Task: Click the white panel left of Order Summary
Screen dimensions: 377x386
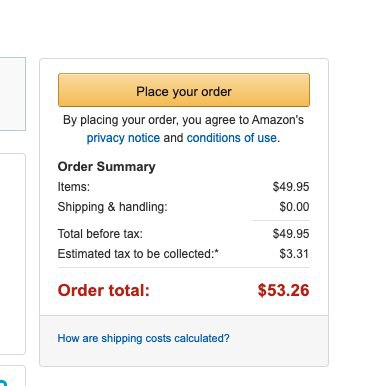Action: pyautogui.click(x=13, y=254)
